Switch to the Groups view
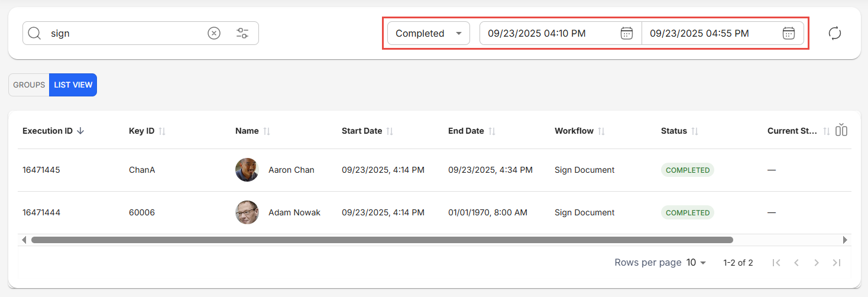This screenshot has height=297, width=868. 29,85
